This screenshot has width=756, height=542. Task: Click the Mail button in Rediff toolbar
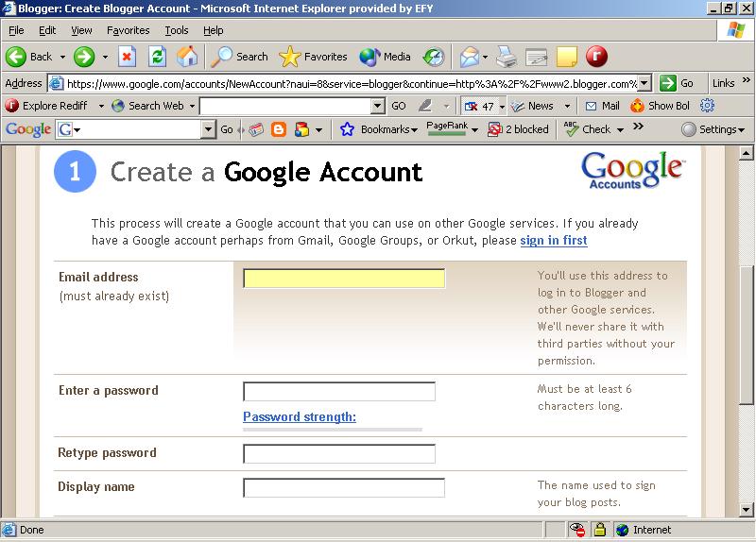[x=602, y=106]
